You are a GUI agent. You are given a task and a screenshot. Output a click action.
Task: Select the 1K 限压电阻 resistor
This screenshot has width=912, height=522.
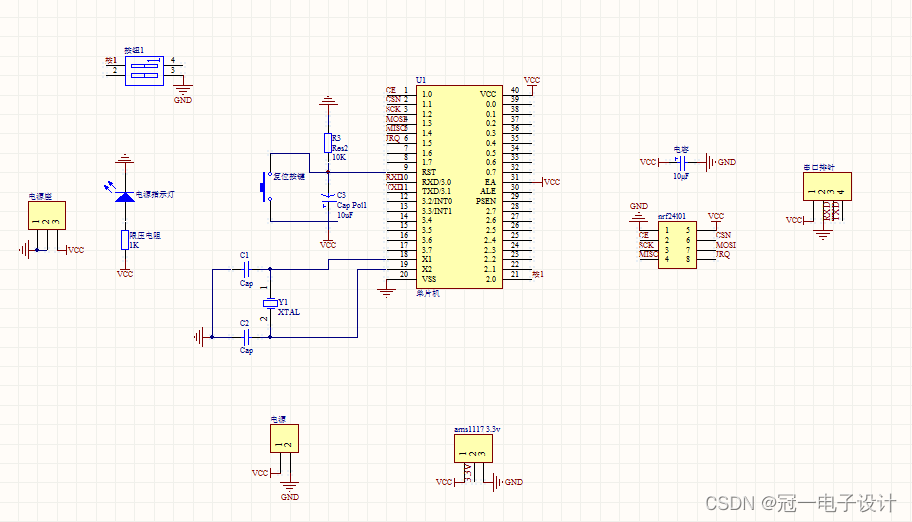tap(124, 240)
